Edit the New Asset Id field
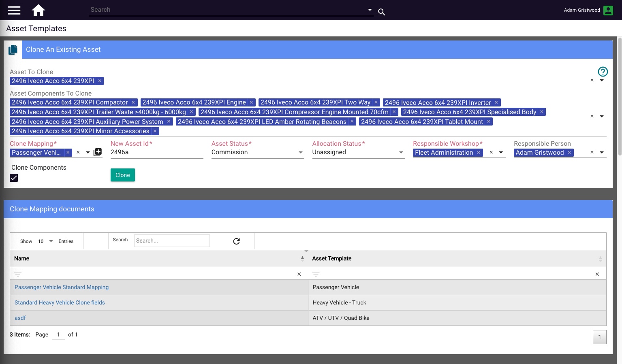This screenshot has height=364, width=622. [157, 152]
